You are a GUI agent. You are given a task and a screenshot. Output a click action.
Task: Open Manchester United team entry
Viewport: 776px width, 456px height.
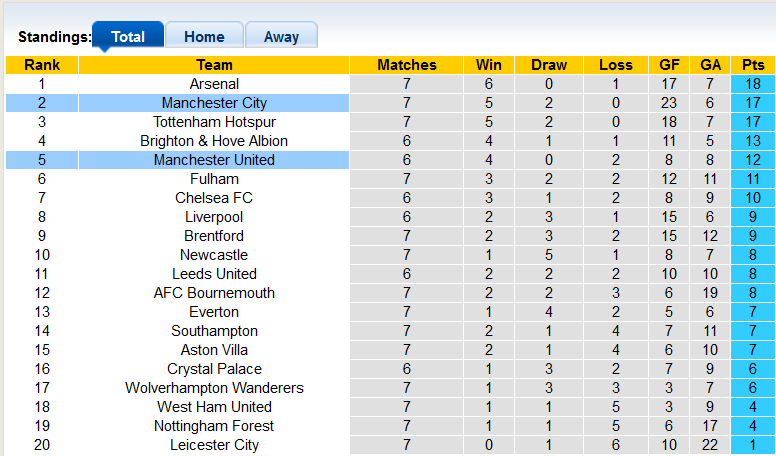pyautogui.click(x=214, y=160)
